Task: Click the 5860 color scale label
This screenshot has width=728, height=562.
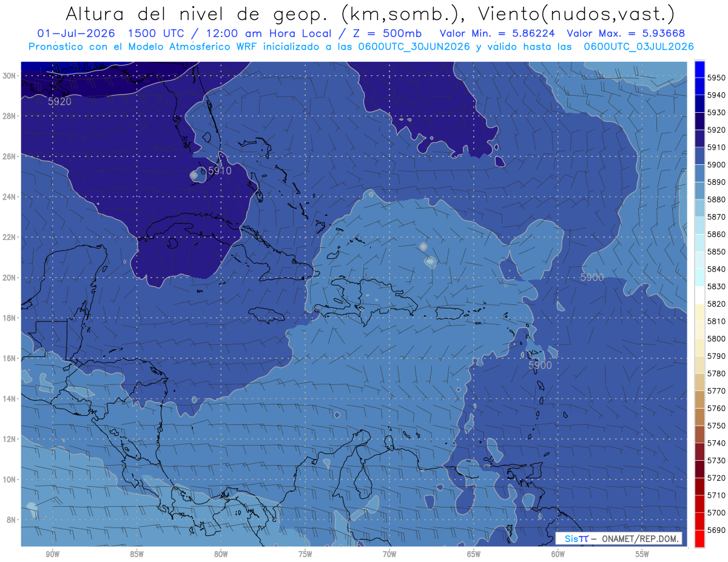Action: pyautogui.click(x=716, y=235)
